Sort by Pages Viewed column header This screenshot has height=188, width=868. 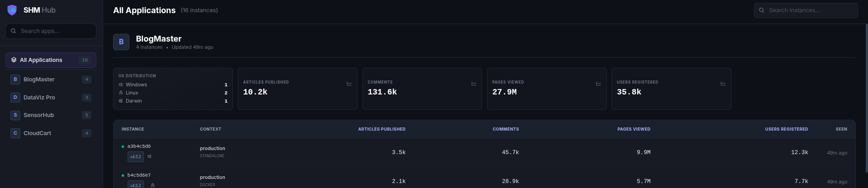pyautogui.click(x=634, y=129)
